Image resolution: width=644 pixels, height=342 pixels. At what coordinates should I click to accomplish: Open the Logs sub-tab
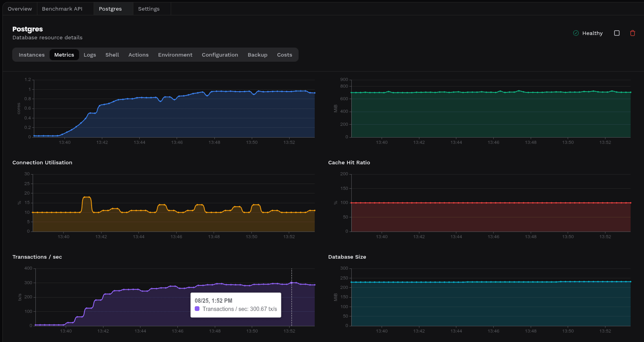tap(90, 55)
